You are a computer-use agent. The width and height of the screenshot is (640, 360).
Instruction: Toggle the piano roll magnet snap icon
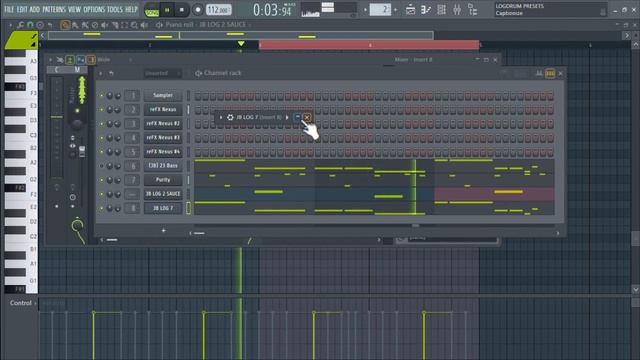30,25
